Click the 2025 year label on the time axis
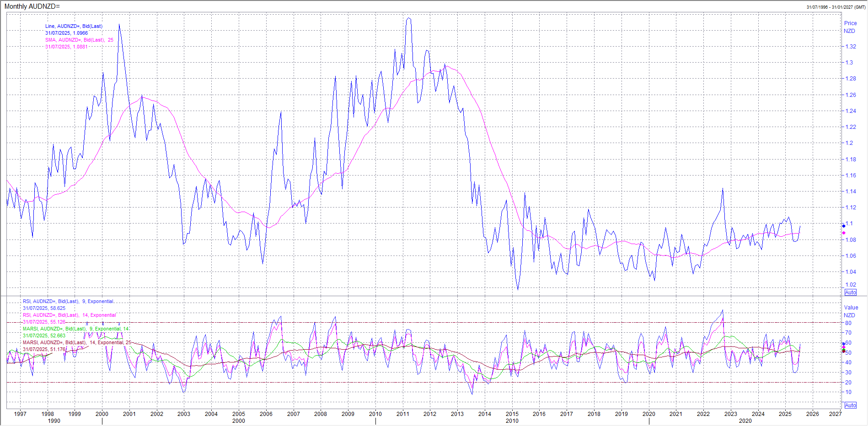The height and width of the screenshot is (426, 868). [785, 414]
